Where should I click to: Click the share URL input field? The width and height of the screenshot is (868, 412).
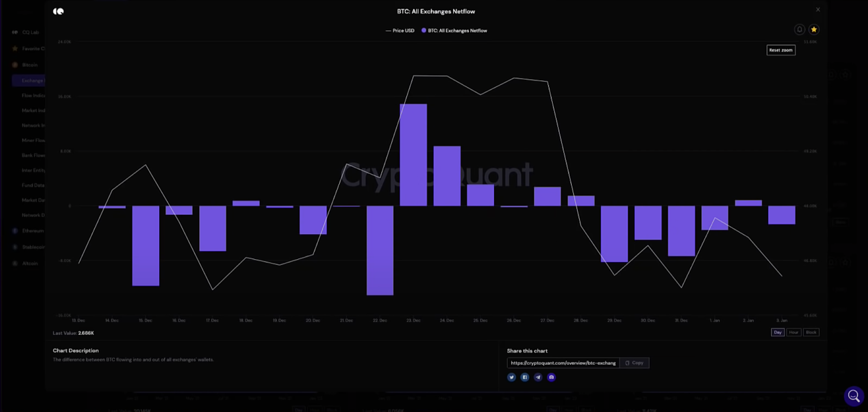click(x=563, y=363)
